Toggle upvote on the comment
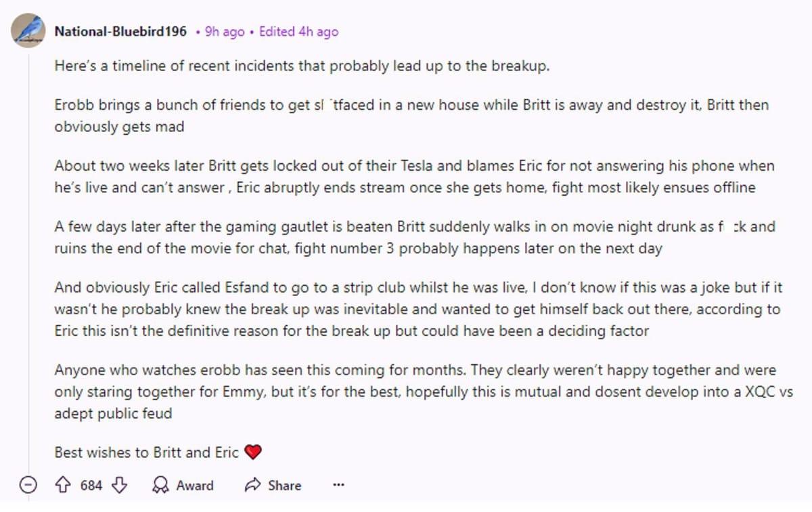The width and height of the screenshot is (812, 512). pos(64,485)
